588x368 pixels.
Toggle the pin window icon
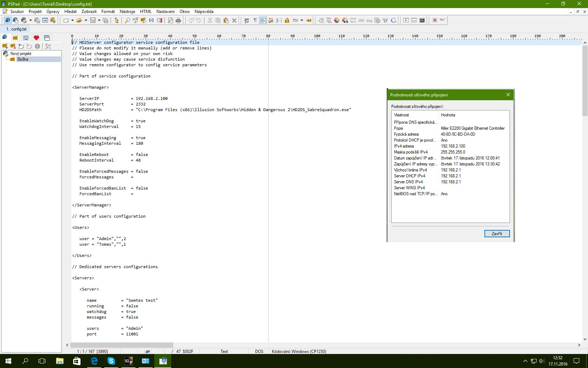point(309,20)
